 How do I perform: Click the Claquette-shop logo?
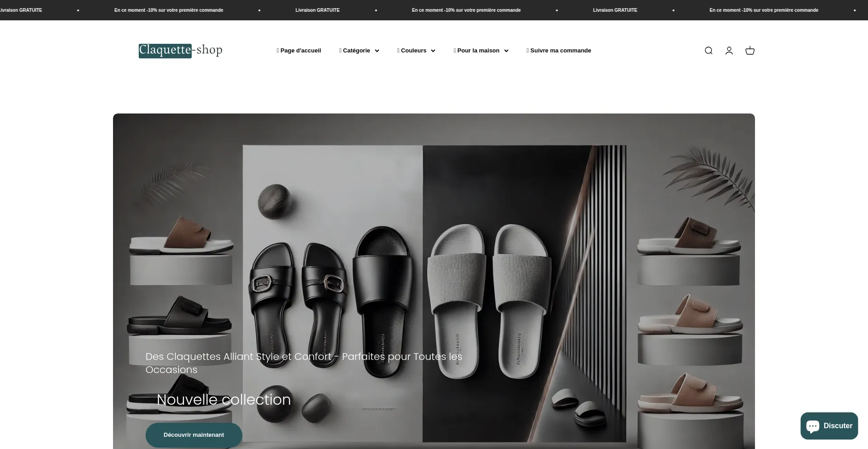tap(180, 50)
